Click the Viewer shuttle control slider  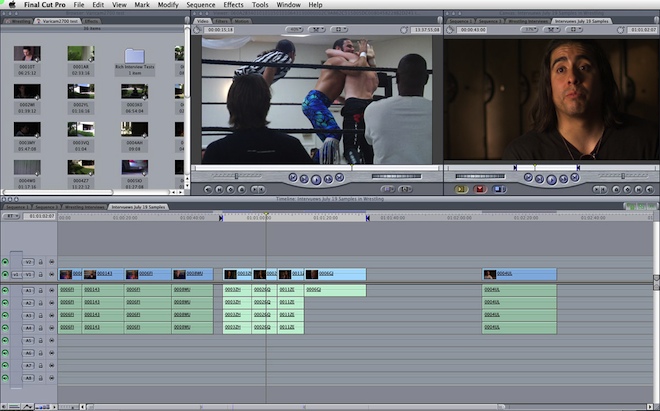tap(236, 176)
